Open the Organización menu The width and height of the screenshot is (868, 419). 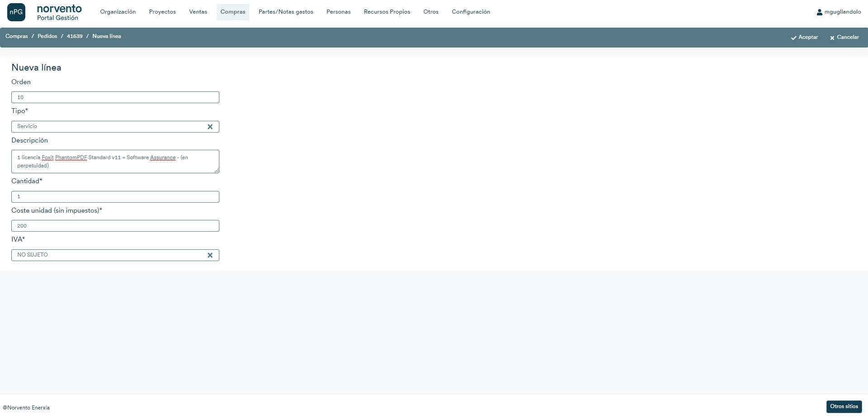coord(118,12)
